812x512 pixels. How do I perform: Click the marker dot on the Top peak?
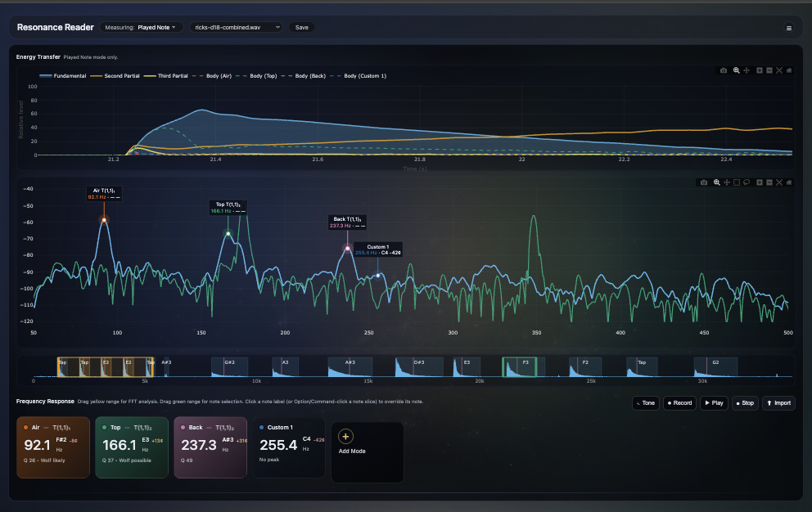click(x=228, y=234)
